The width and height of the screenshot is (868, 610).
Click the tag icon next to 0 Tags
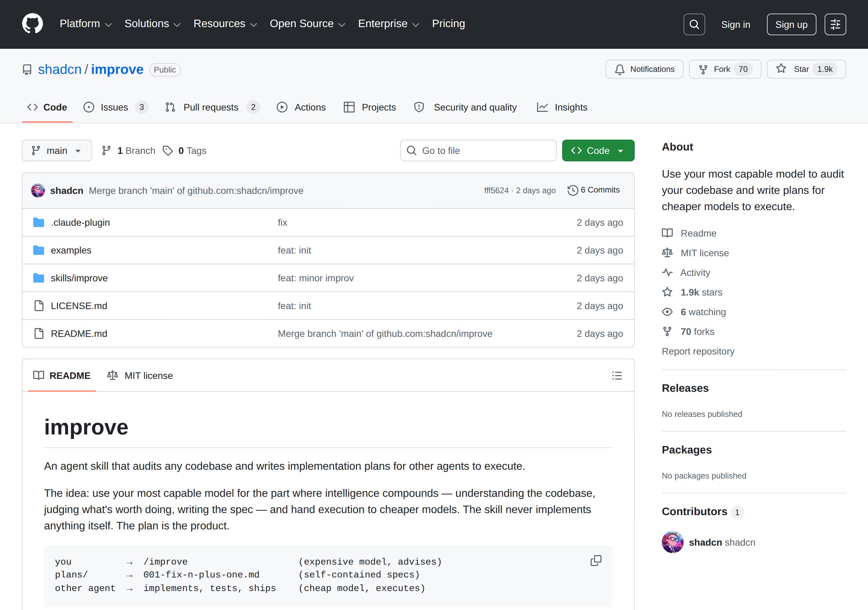click(x=168, y=151)
